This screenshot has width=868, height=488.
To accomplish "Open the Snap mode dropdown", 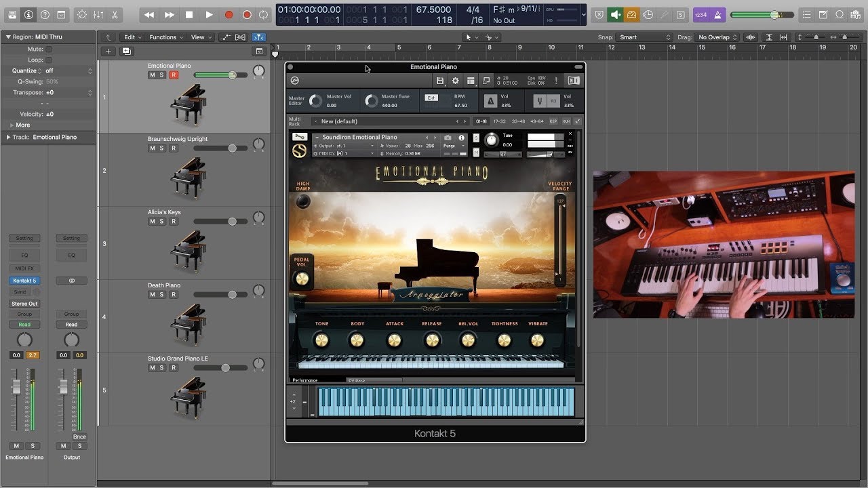I will tap(645, 37).
